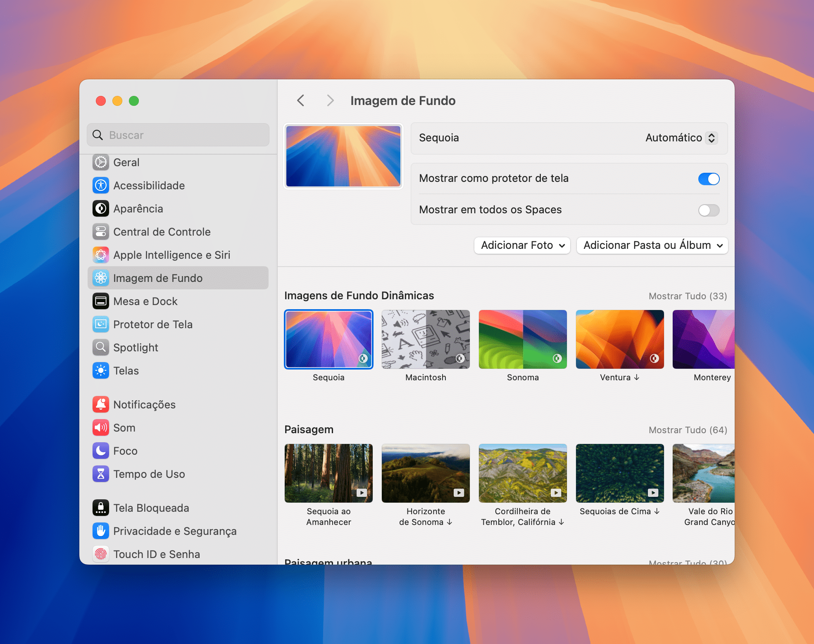Open Apple Intelligence e Siri icon
The image size is (814, 644).
point(101,255)
